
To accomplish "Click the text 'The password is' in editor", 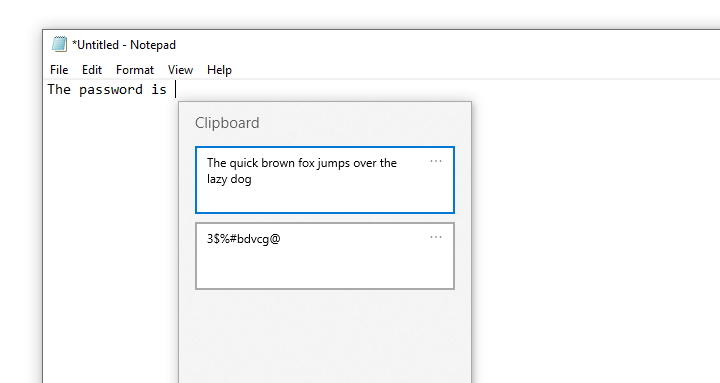I will (x=107, y=90).
